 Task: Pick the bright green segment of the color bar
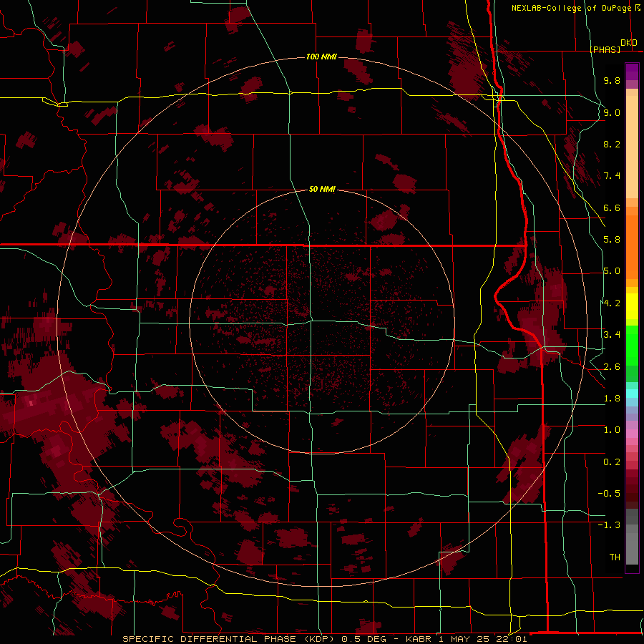[632, 346]
